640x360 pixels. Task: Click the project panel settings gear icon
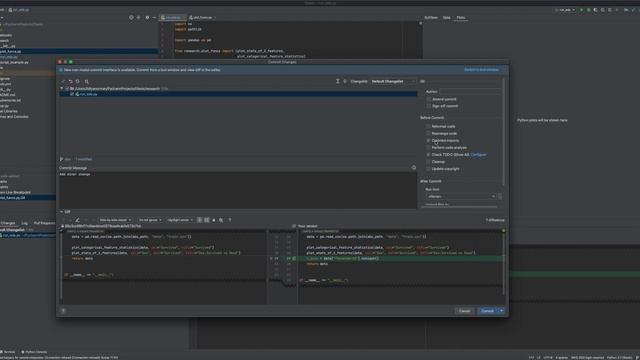(147, 18)
